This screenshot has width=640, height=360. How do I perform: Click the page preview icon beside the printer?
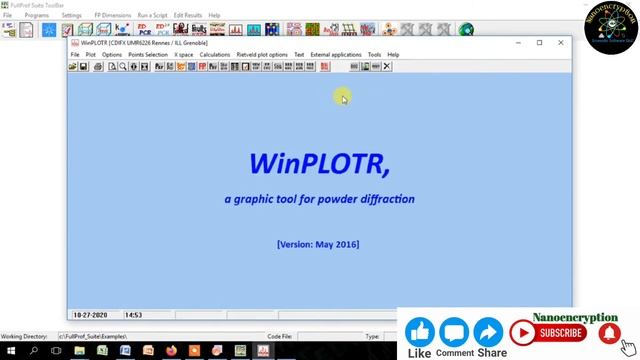(112, 67)
